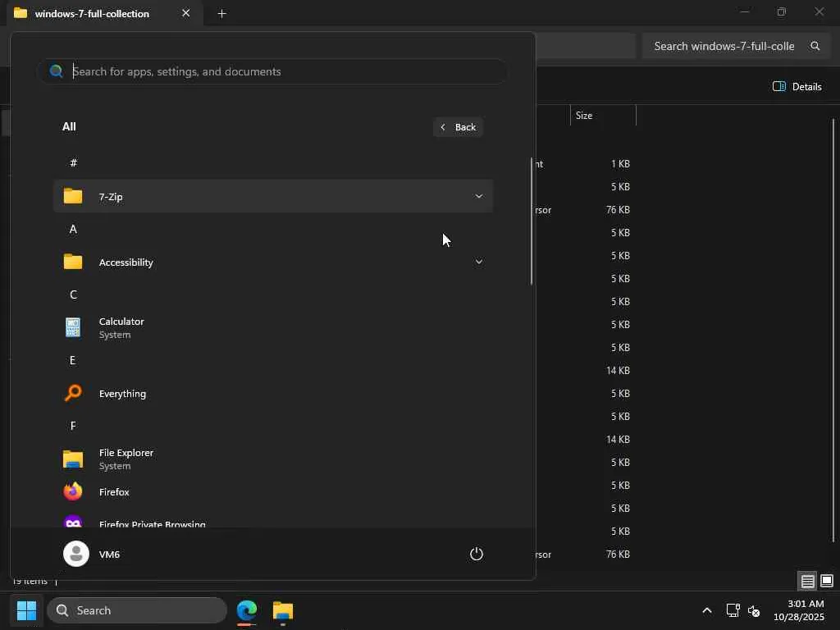Select the windows-7-full-collection tab
This screenshot has height=630, width=840.
pyautogui.click(x=104, y=13)
